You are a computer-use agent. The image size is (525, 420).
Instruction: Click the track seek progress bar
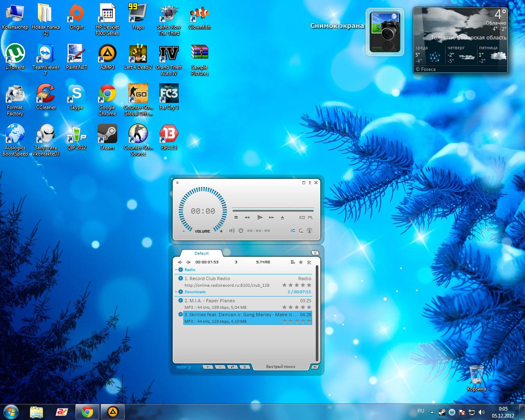273,211
